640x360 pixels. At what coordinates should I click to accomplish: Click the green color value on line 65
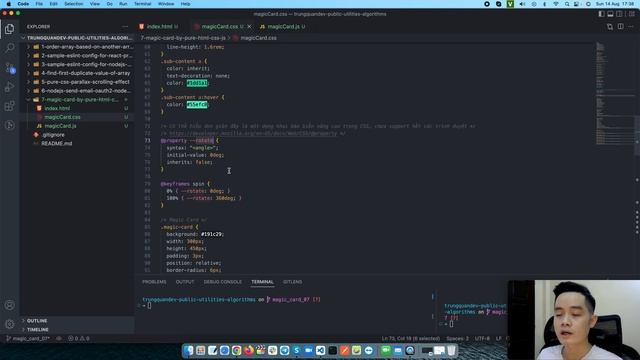(197, 83)
